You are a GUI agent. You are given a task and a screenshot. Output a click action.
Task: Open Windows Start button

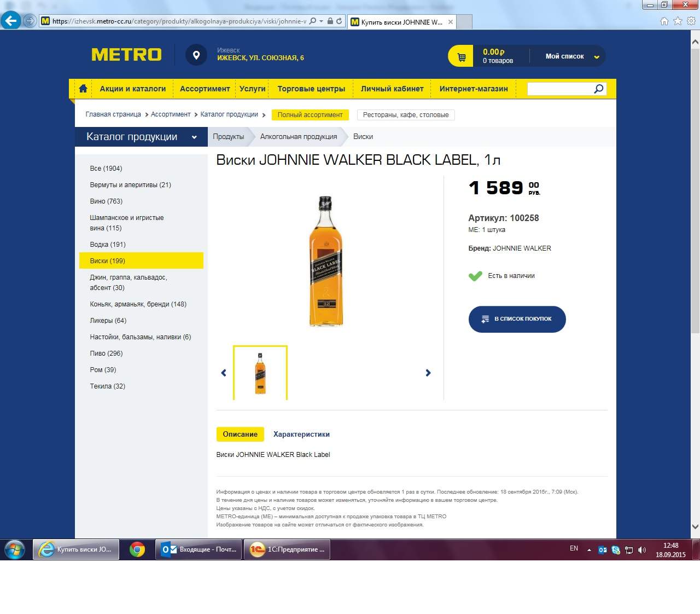point(15,549)
